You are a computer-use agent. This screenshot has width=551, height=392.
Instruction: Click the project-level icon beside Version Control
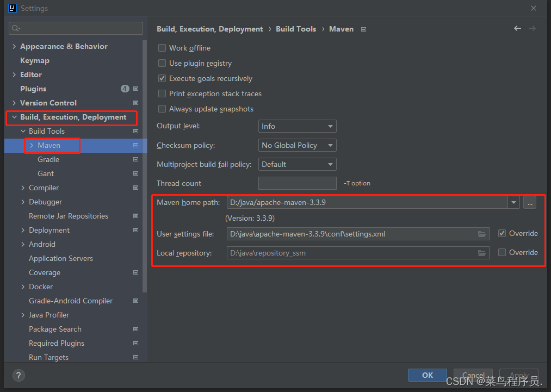pos(135,103)
